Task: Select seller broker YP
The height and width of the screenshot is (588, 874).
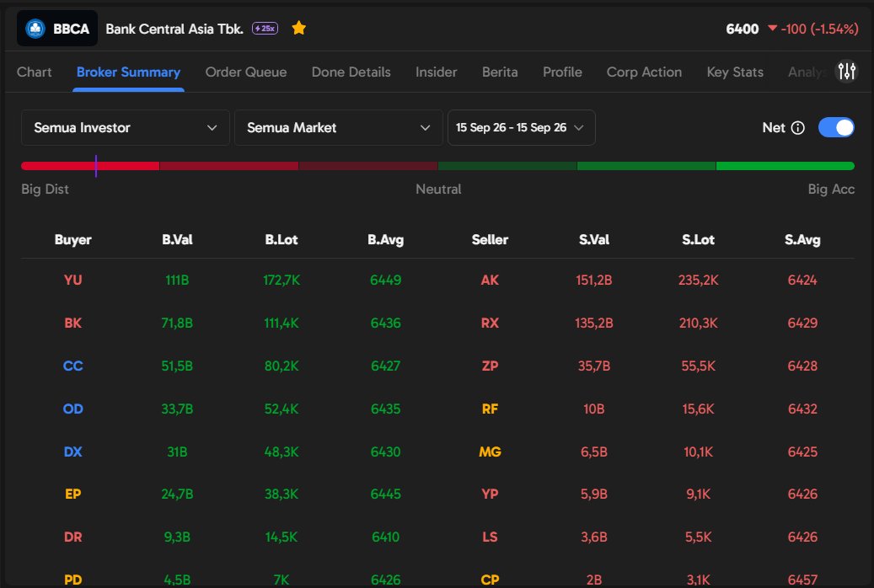Action: pos(490,494)
